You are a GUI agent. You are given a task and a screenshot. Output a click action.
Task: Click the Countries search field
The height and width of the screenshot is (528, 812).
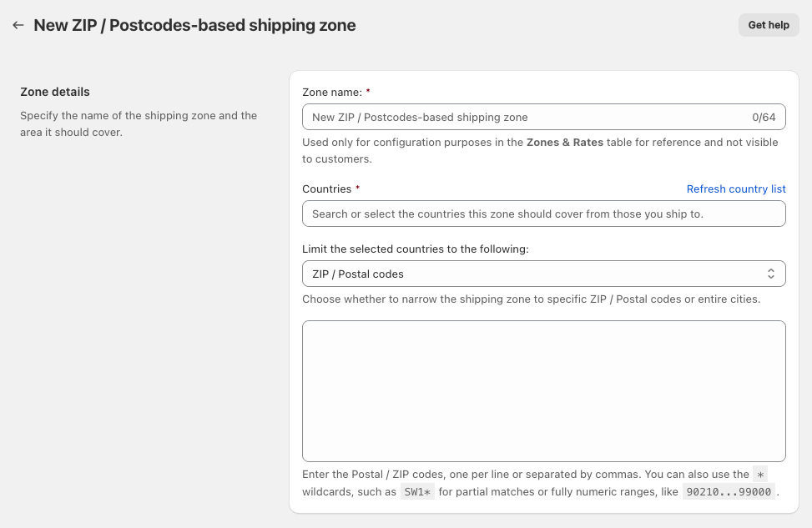click(x=543, y=214)
